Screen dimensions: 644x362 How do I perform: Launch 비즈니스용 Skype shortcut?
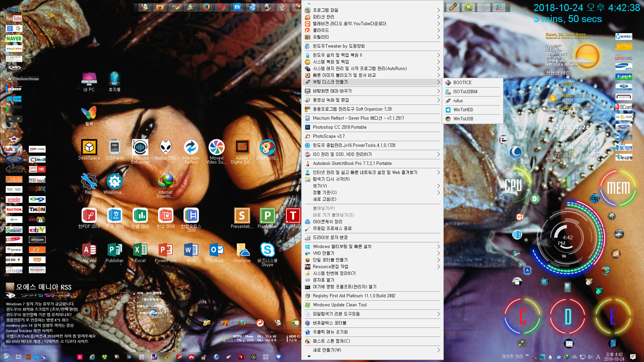[267, 254]
